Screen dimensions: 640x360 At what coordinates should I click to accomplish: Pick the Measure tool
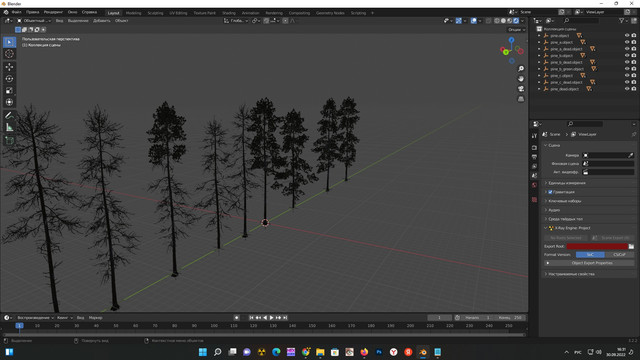9,127
